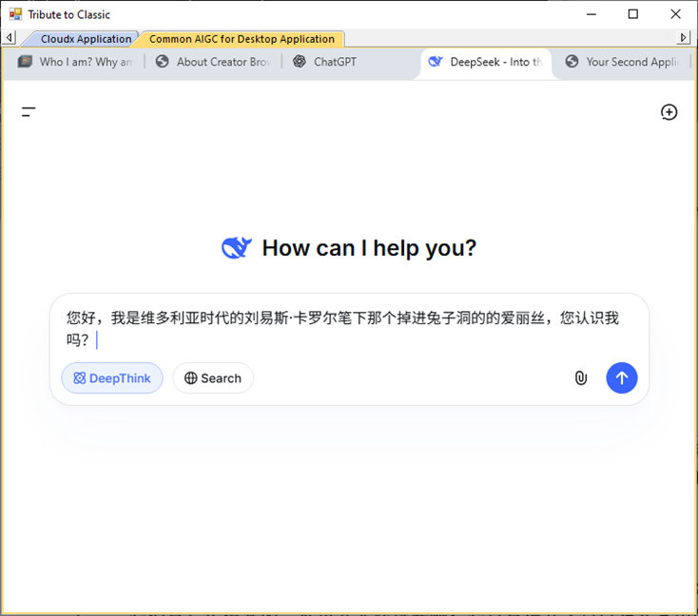Minimize the Tribute to Classic window
The width and height of the screenshot is (698, 616).
(x=591, y=14)
